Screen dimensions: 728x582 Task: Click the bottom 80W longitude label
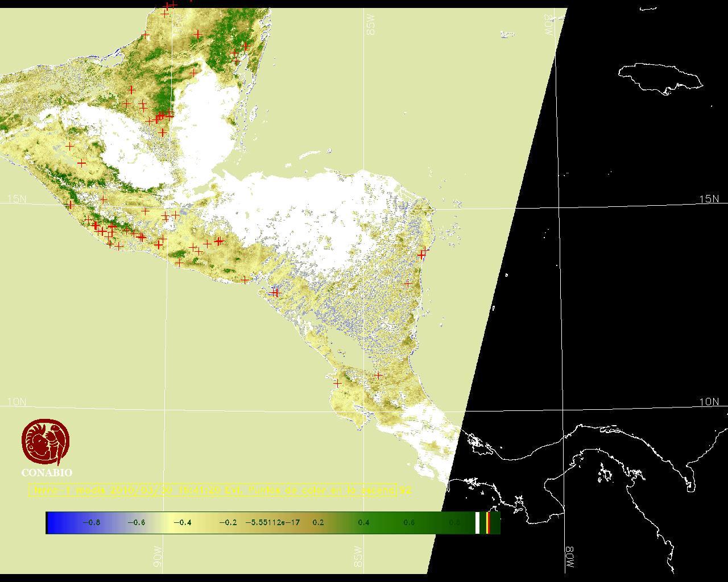click(570, 559)
